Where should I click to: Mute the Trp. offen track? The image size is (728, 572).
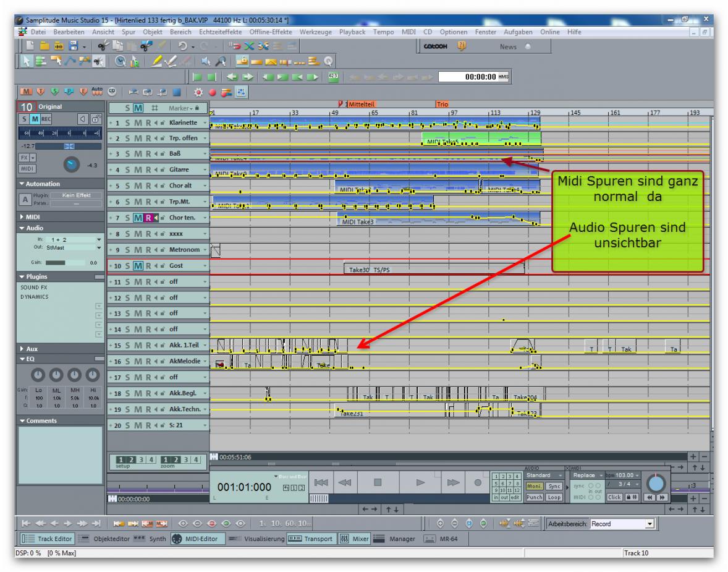pos(138,139)
